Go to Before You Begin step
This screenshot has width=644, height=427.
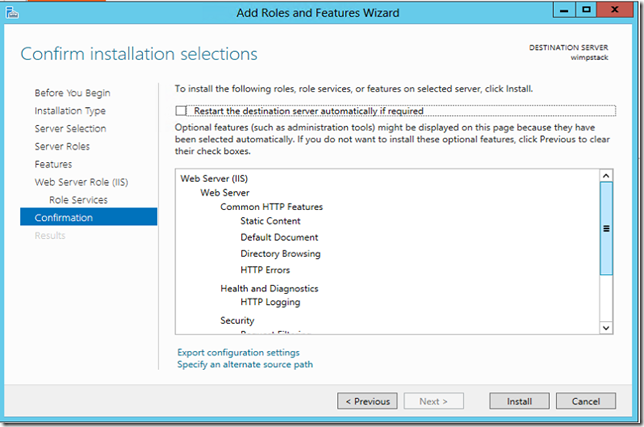pyautogui.click(x=72, y=93)
